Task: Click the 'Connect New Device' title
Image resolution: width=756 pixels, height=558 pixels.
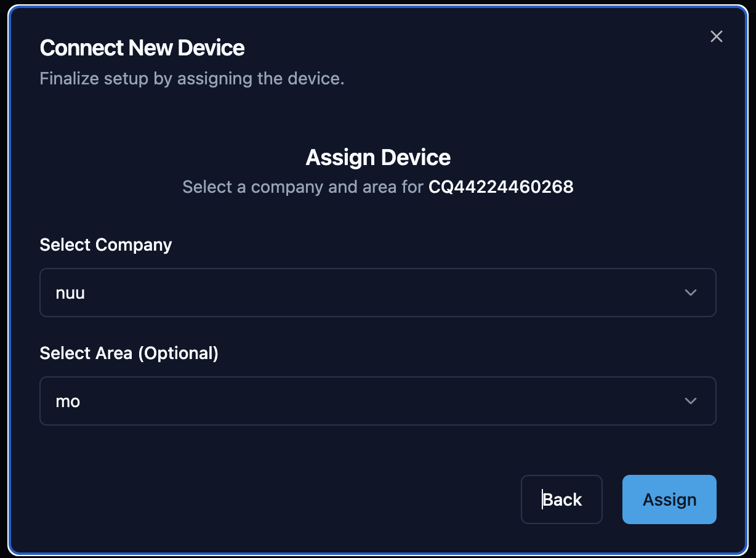Action: (142, 48)
